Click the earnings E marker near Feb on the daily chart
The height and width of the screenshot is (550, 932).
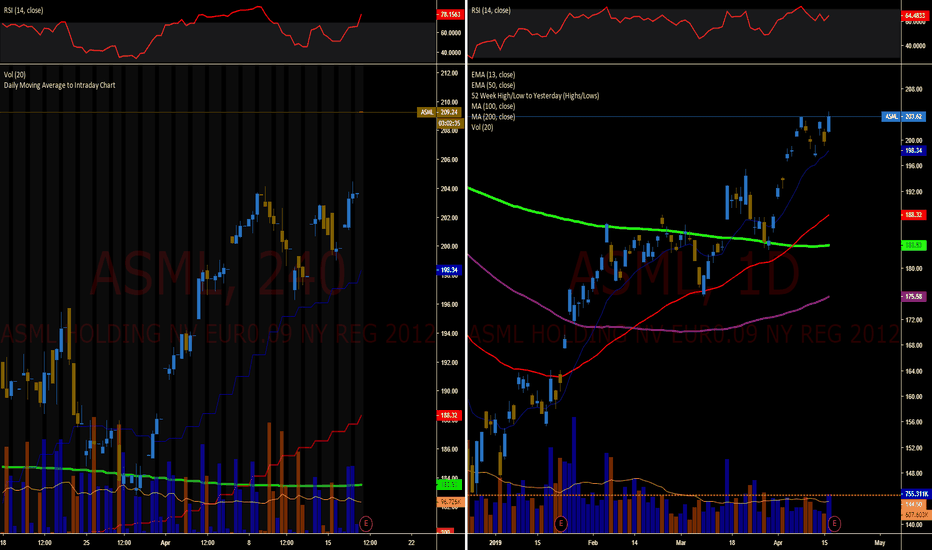(560, 524)
